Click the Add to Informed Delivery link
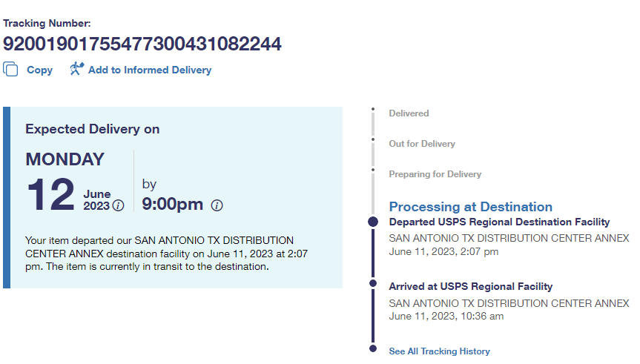 [x=149, y=70]
